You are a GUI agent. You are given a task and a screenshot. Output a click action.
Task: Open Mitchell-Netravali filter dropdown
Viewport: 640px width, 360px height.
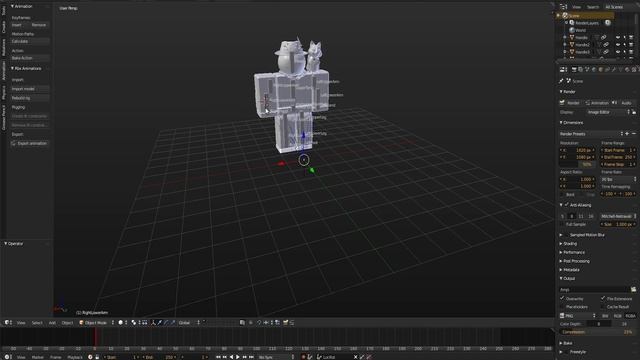(618, 216)
